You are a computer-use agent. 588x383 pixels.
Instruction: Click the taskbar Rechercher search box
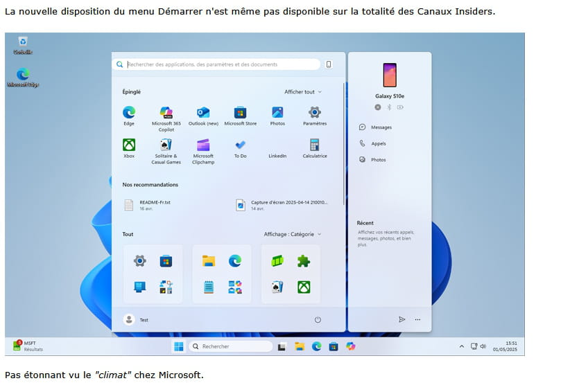pos(230,346)
